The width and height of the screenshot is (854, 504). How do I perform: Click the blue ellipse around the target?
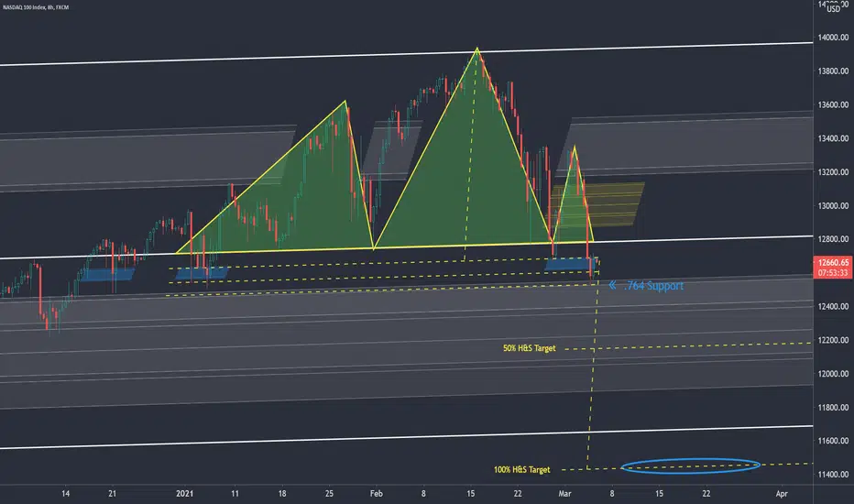click(690, 466)
